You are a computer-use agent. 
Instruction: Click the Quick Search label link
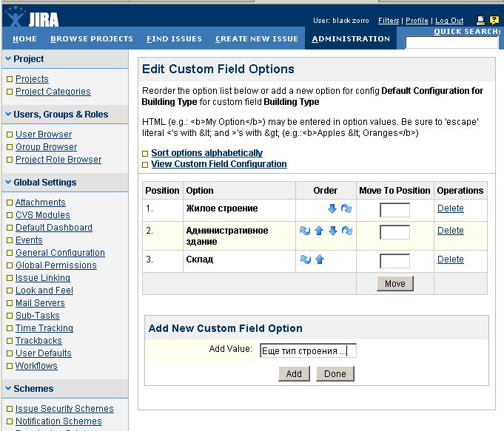pos(467,32)
